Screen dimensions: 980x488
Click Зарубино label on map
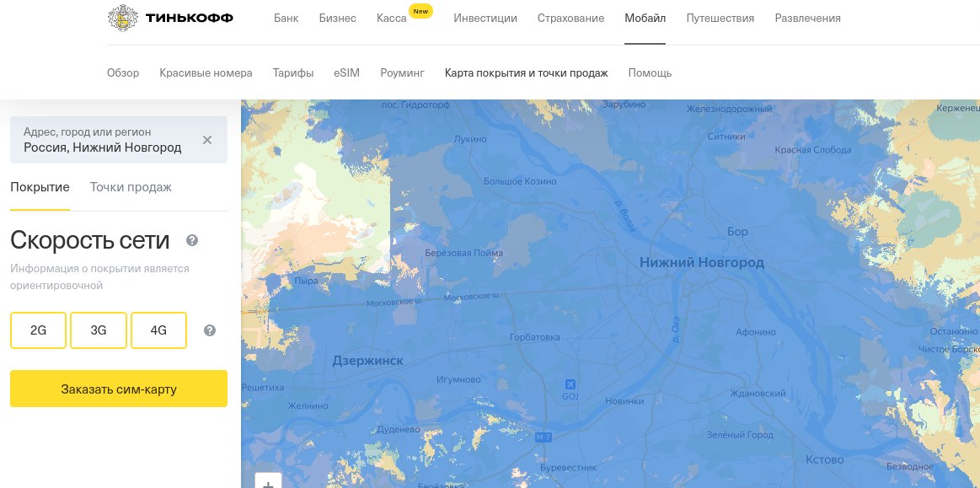(624, 105)
